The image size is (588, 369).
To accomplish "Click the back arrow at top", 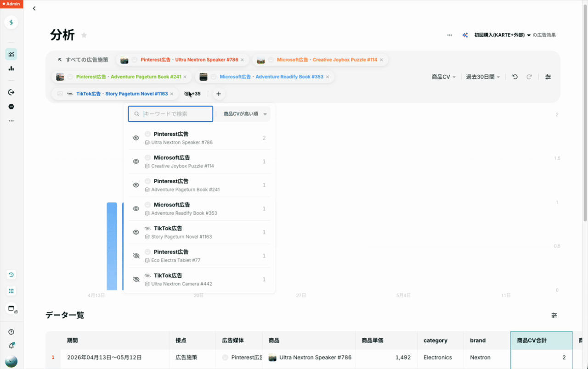I will pos(34,8).
